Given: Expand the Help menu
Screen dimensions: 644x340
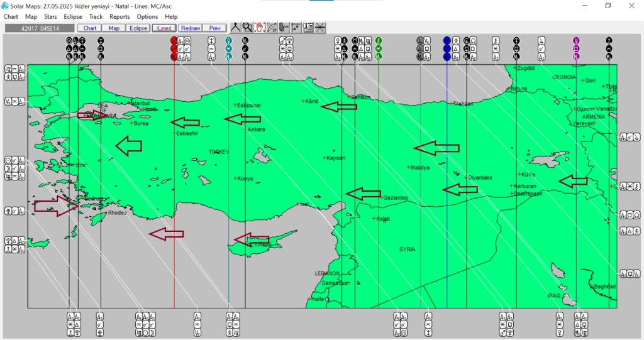Looking at the screenshot, I should [171, 17].
